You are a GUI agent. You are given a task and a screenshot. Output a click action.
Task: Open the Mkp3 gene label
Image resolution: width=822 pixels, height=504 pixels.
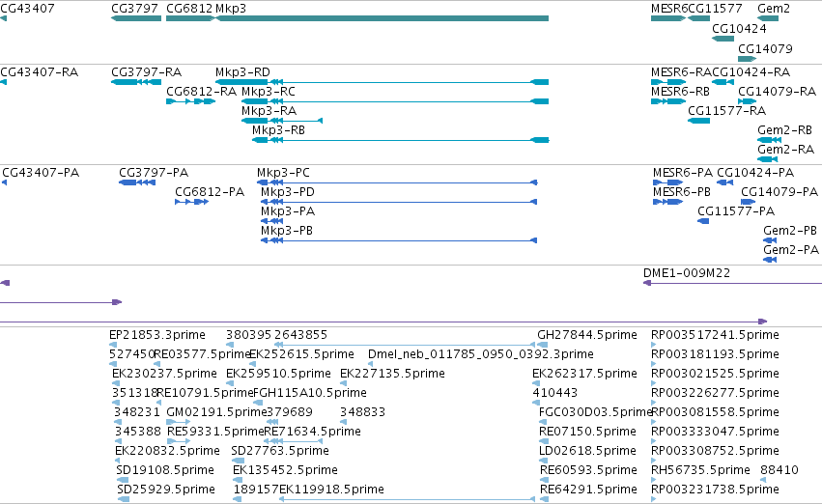point(231,9)
